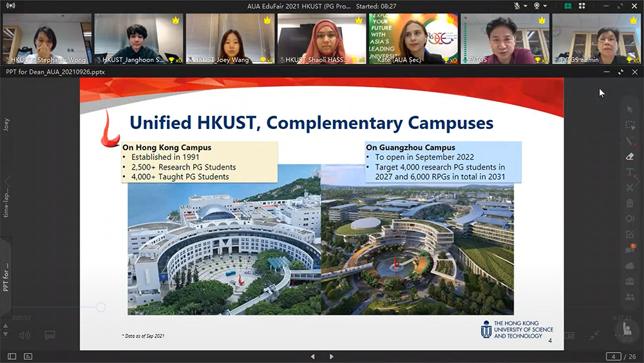
Task: Click crown icon on FYTGS admin video
Action: click(634, 20)
